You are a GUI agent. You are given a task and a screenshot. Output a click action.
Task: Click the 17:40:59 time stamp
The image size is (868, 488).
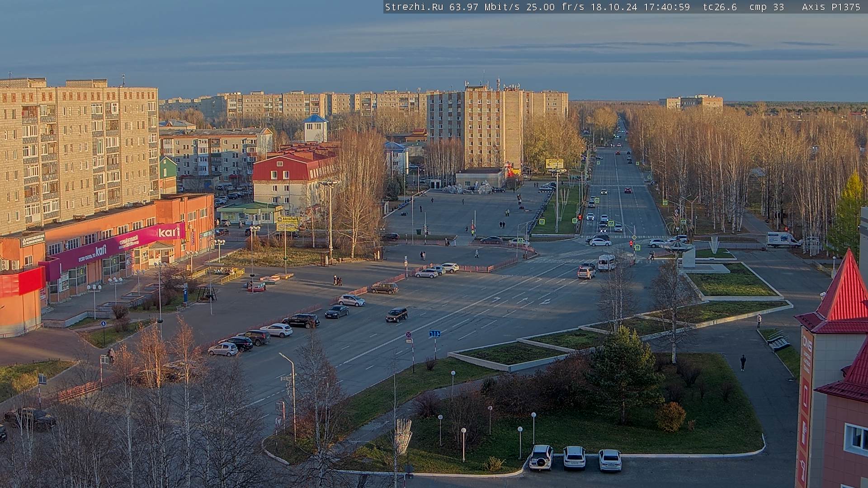click(x=667, y=7)
